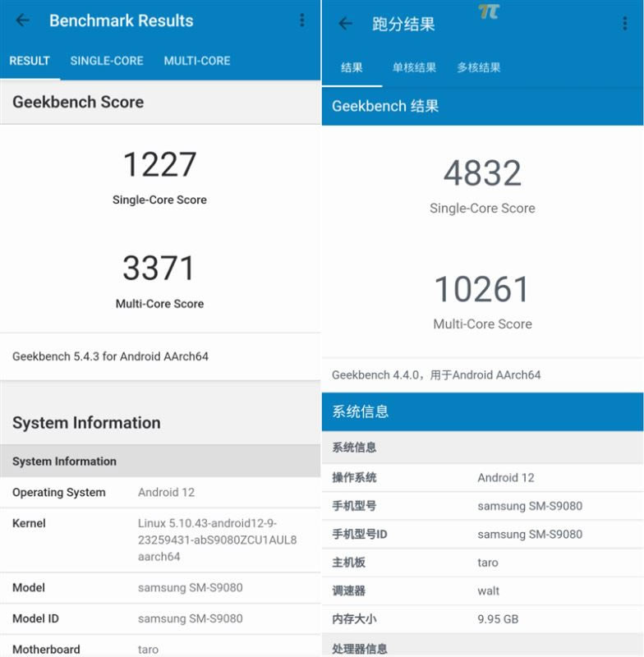Tap the 操作系统 row label
This screenshot has height=657, width=644.
tap(354, 477)
